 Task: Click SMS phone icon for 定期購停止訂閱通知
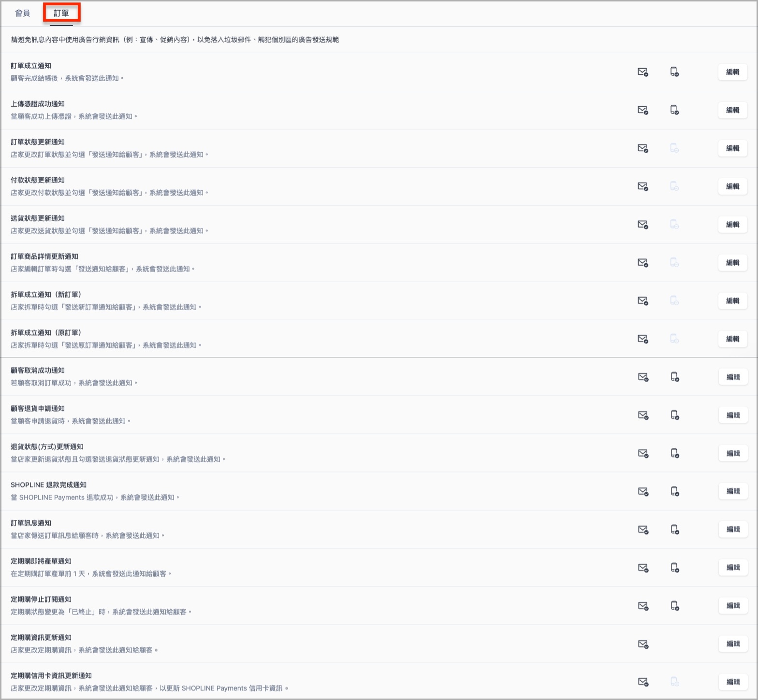675,606
